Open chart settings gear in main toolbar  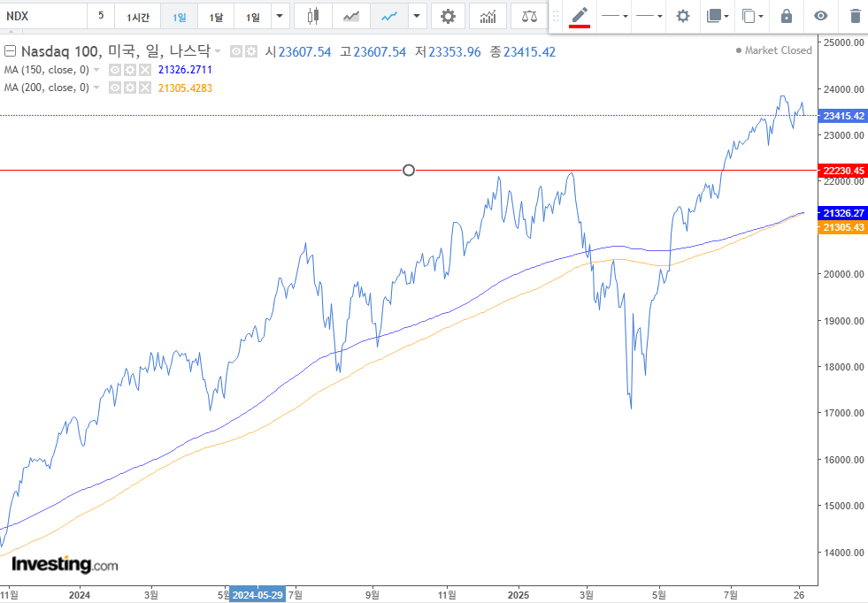point(448,16)
